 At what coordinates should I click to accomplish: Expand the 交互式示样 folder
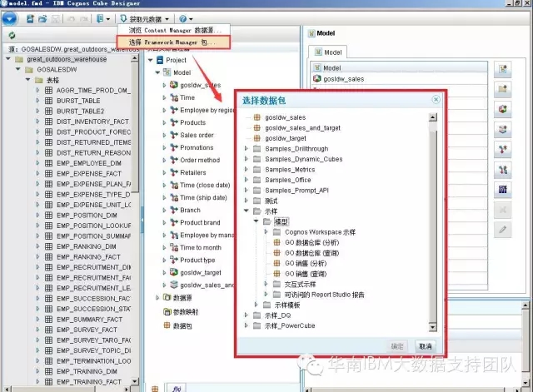pyautogui.click(x=266, y=284)
